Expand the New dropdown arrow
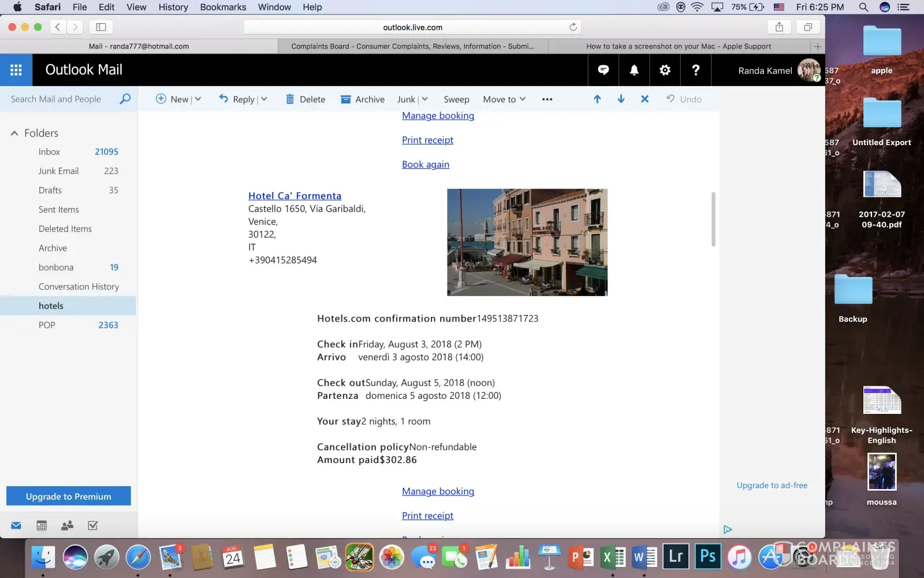924x578 pixels. pyautogui.click(x=198, y=99)
